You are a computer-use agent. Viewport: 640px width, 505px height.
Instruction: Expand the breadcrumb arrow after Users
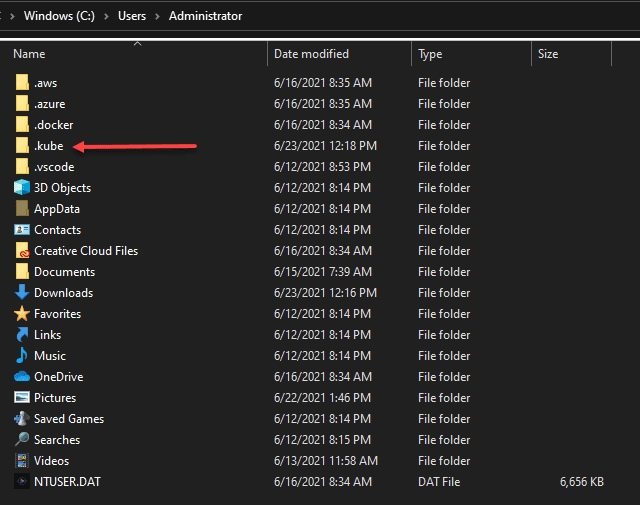click(159, 17)
